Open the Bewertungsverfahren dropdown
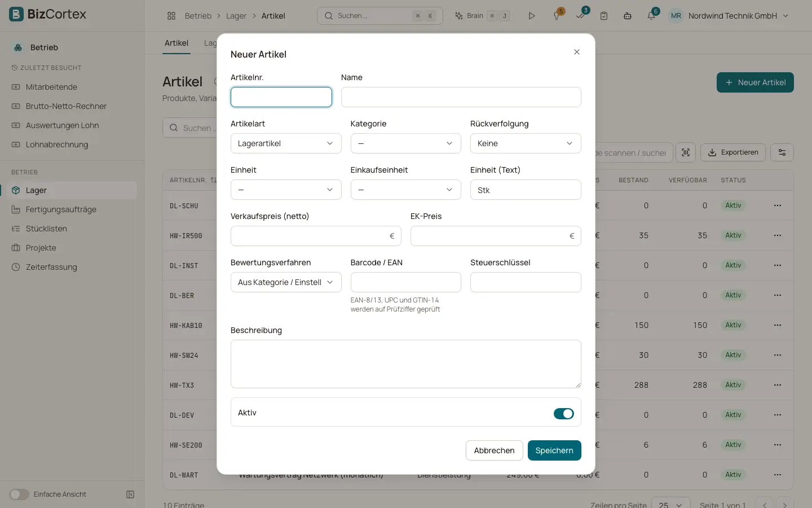Image resolution: width=812 pixels, height=508 pixels. click(286, 282)
